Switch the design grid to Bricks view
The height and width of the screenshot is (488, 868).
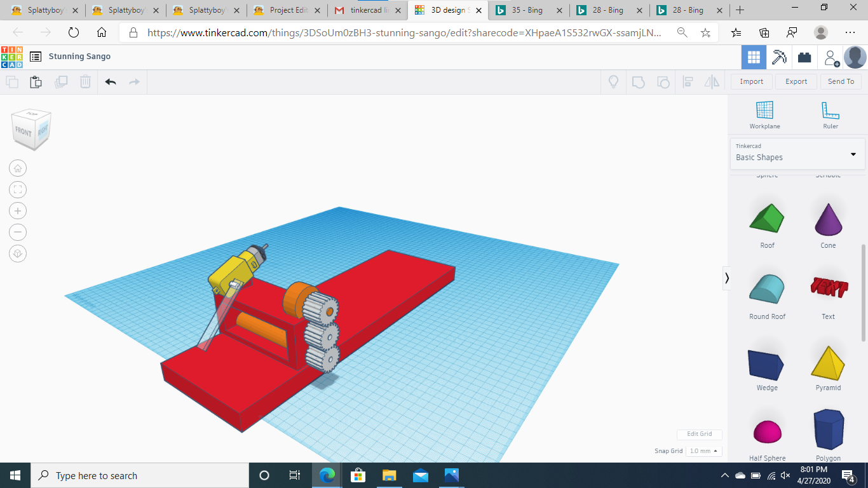804,57
